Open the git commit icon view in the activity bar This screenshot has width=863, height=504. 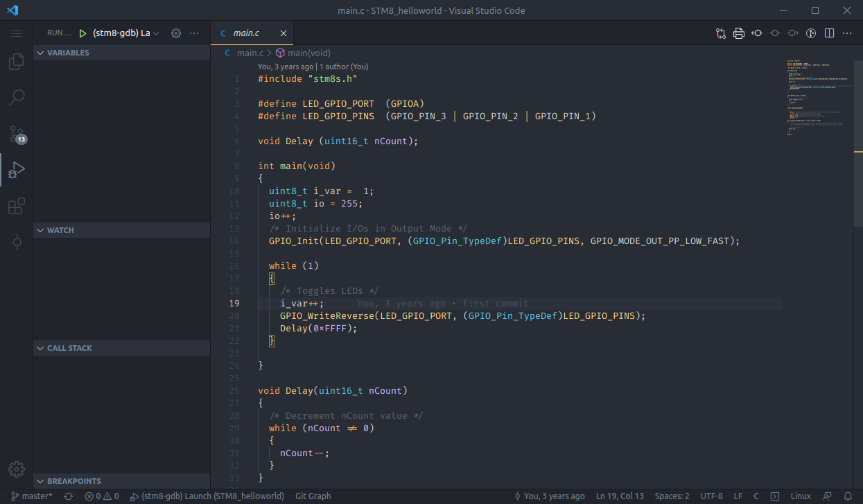(16, 242)
